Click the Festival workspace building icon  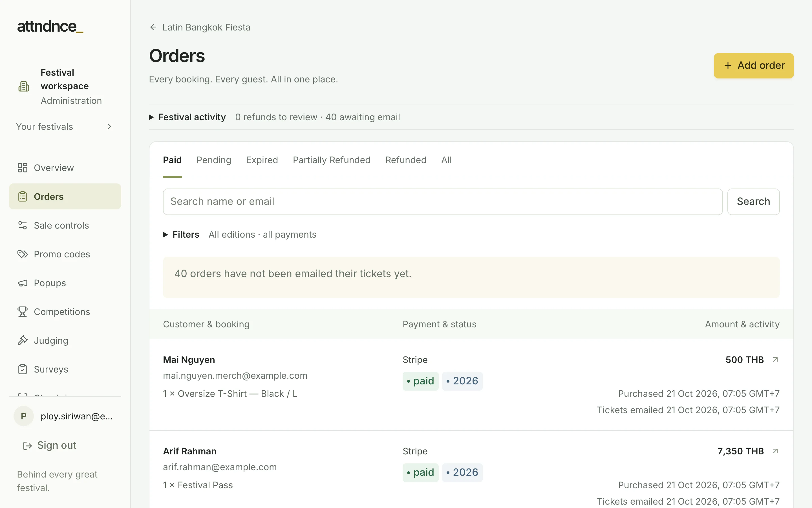click(23, 87)
